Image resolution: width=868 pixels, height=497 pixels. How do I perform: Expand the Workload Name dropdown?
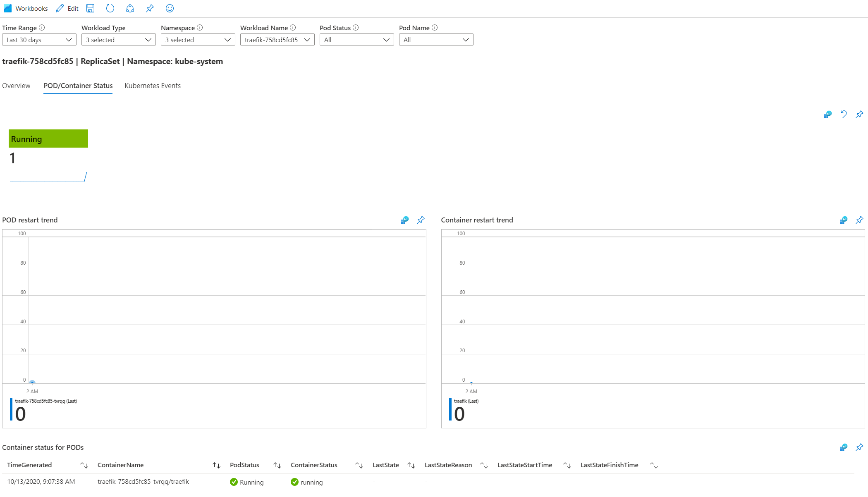(x=277, y=40)
